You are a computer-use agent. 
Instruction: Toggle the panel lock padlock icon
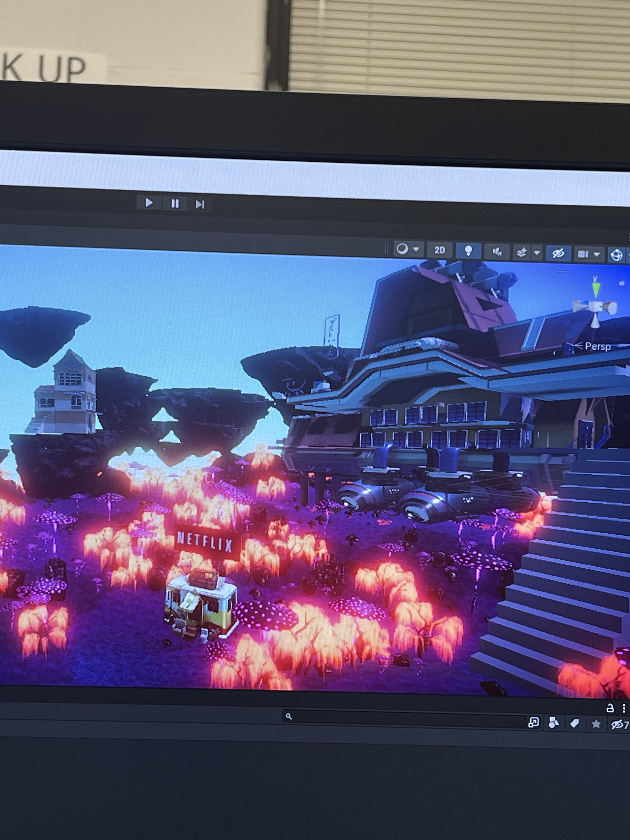(610, 708)
